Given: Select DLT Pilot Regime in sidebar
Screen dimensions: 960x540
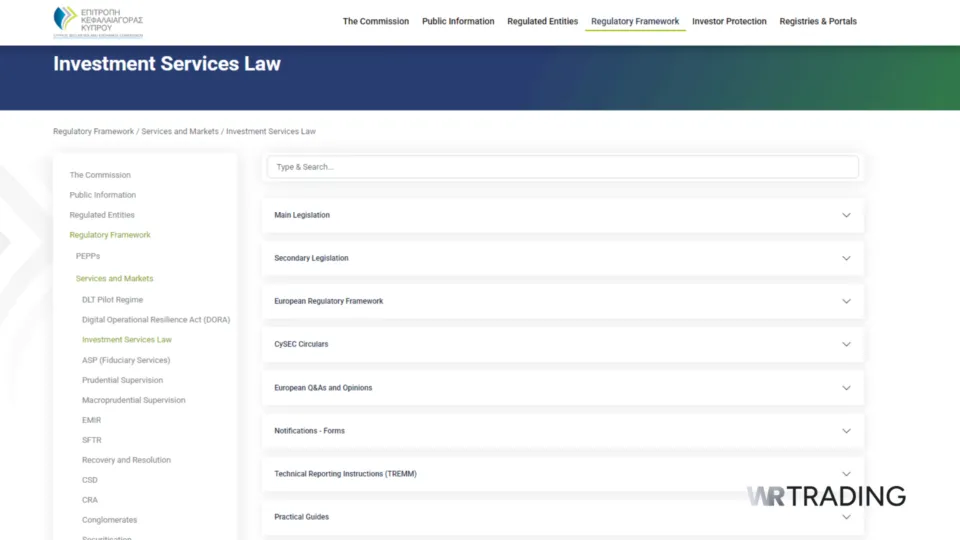Looking at the screenshot, I should coord(112,300).
